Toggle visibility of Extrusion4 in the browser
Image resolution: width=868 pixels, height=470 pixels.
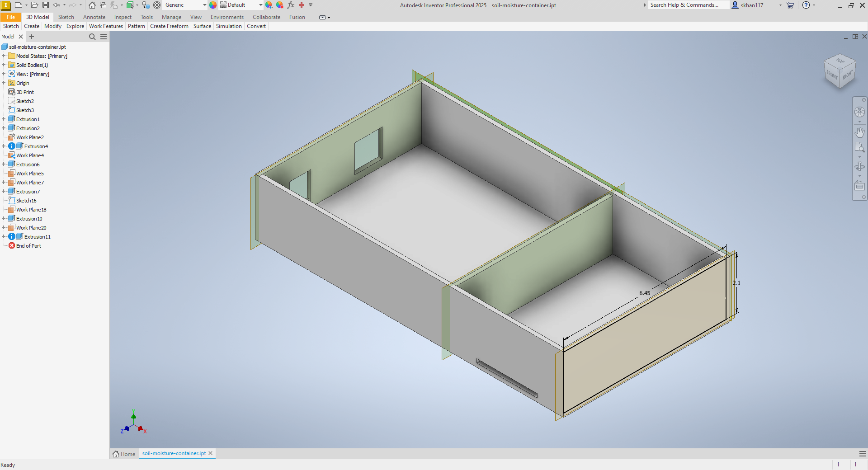pos(11,146)
